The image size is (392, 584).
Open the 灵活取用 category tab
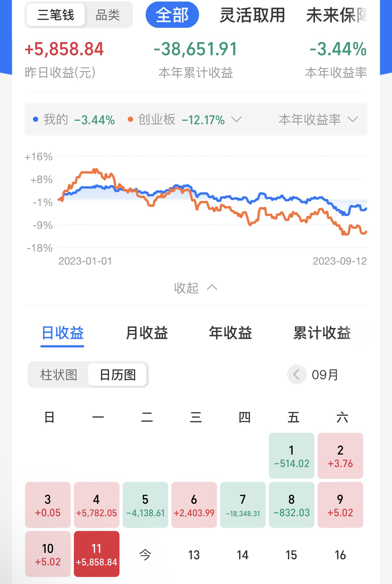coord(252,15)
